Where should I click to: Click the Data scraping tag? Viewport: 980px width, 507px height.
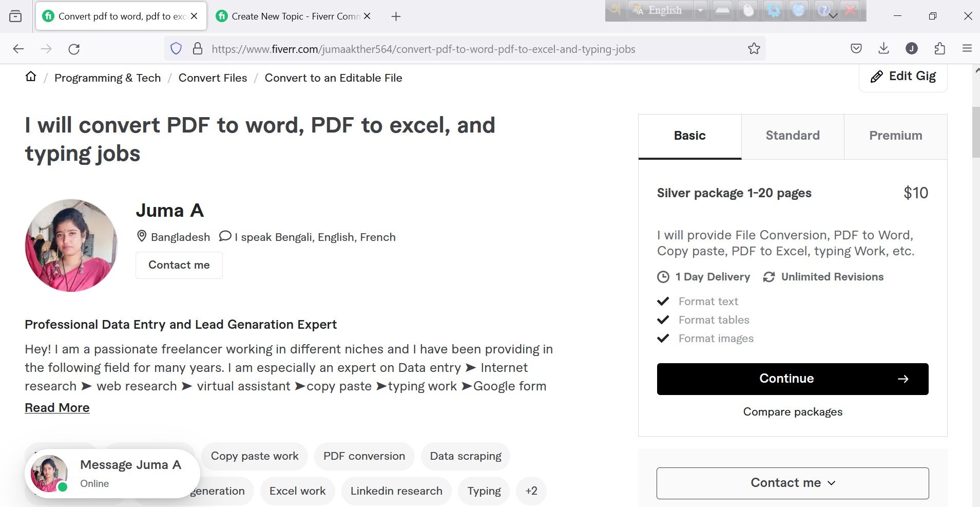[x=466, y=456]
